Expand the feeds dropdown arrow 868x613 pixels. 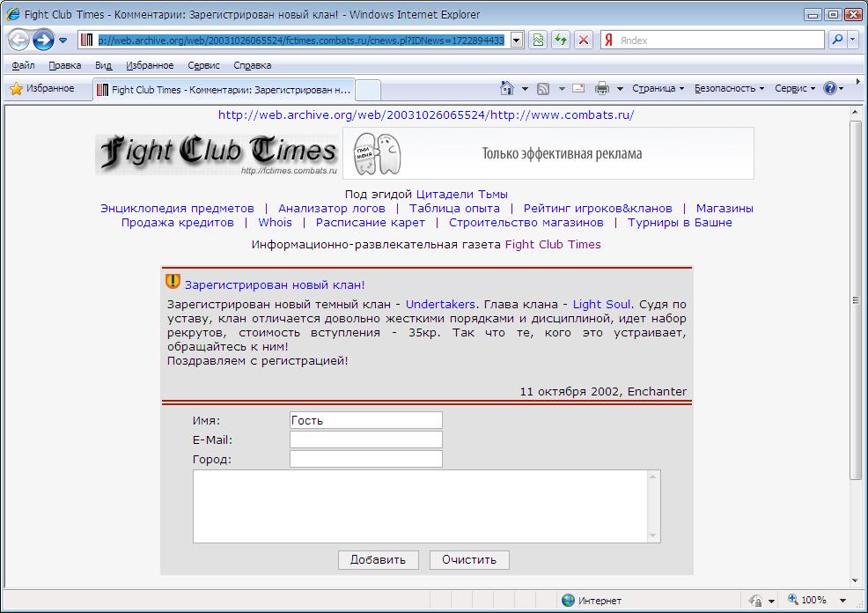coord(562,89)
